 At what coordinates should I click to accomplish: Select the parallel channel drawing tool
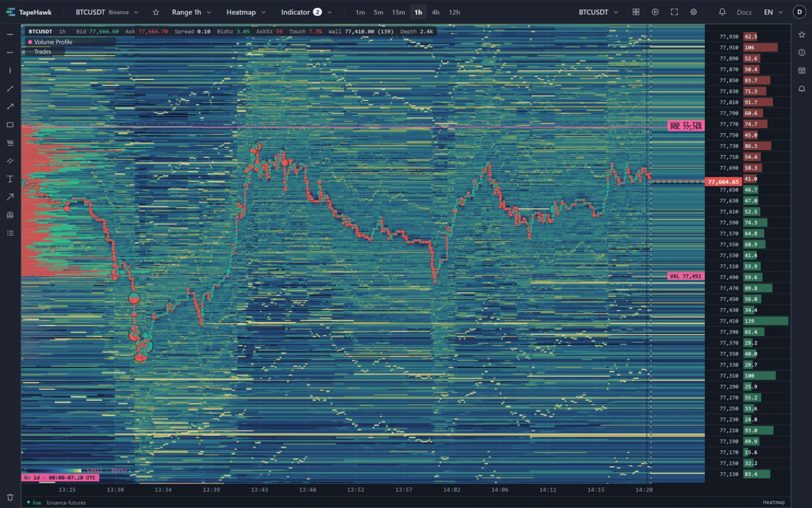pos(10,161)
